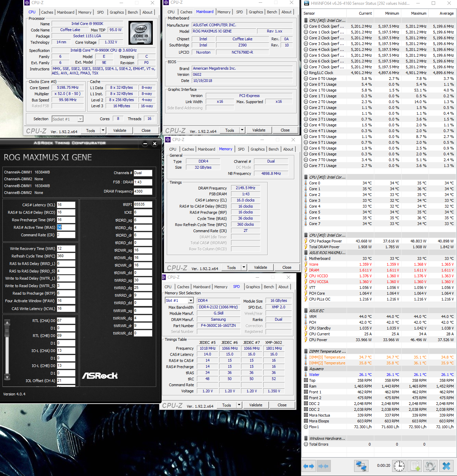Close ASRock Timing Configurator with X icon
Viewport: 457px width, 476px height.
(x=154, y=143)
